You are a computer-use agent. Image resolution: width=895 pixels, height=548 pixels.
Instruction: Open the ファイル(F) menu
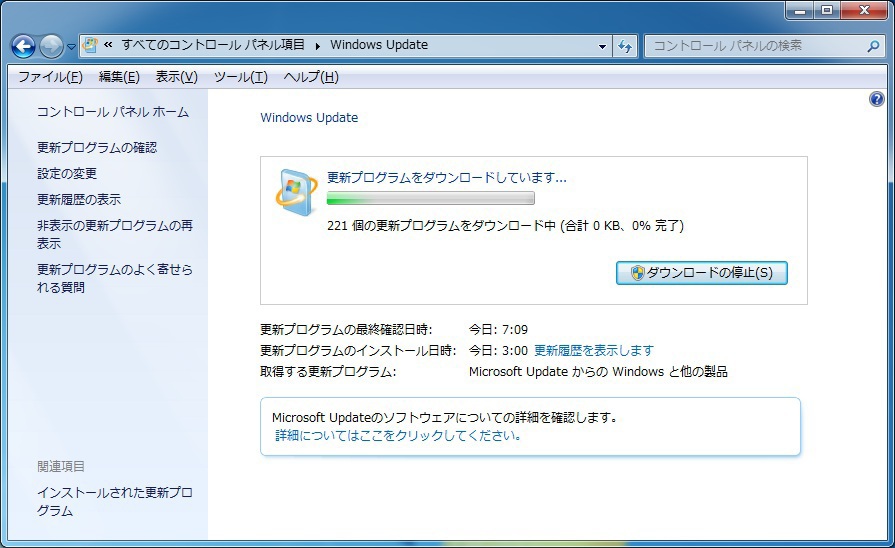pos(50,76)
